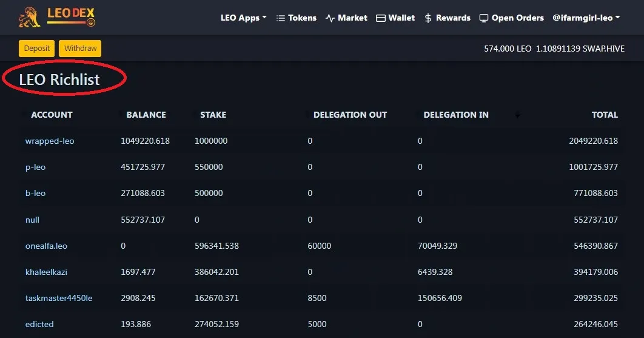
Task: Click null balance 552737.107
Action: point(143,220)
